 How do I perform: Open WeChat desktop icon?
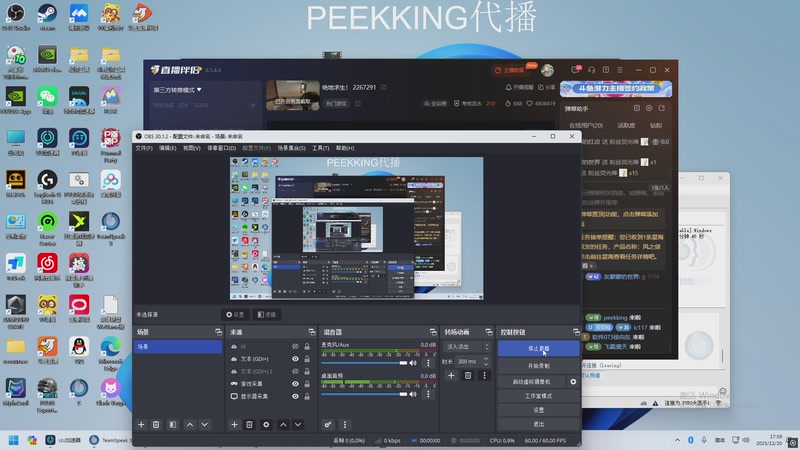[x=47, y=99]
